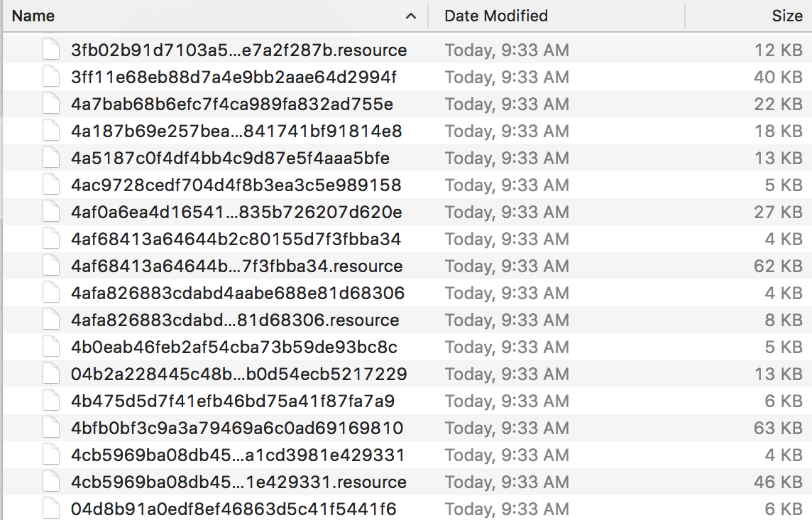Toggle sort order with Name column arrow
Screen dimensions: 812x520
pos(411,16)
